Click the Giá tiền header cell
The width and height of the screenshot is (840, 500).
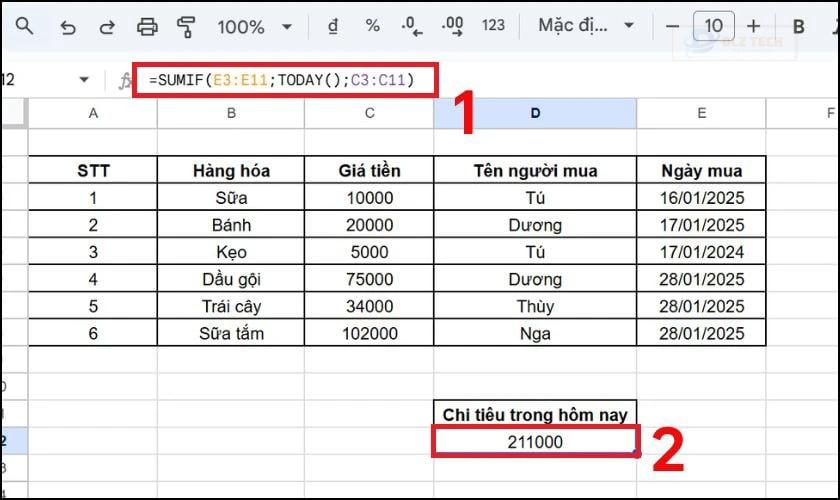pyautogui.click(x=369, y=170)
